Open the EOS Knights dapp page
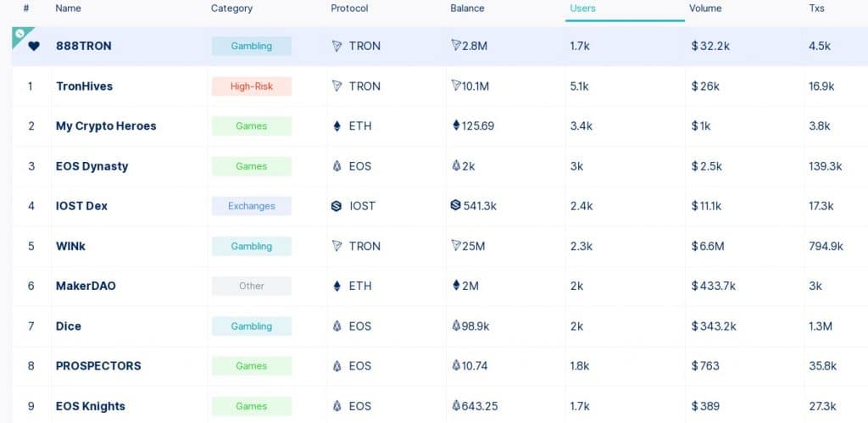The width and height of the screenshot is (868, 423). click(x=91, y=406)
